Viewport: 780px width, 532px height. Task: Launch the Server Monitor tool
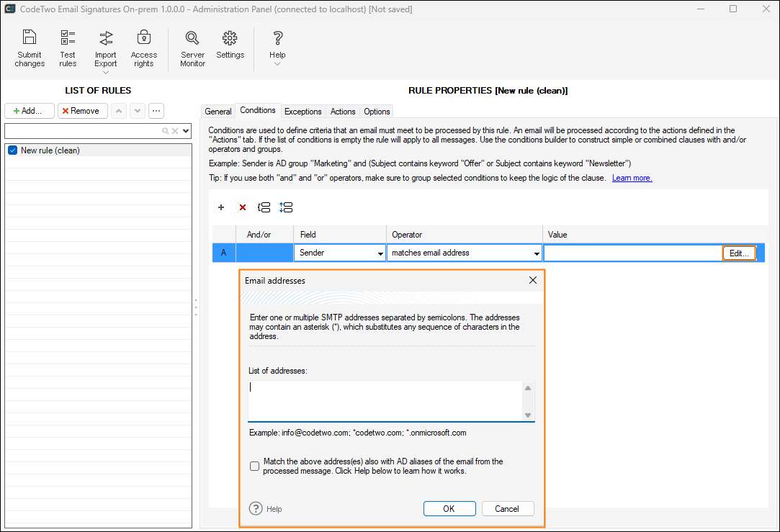click(192, 48)
